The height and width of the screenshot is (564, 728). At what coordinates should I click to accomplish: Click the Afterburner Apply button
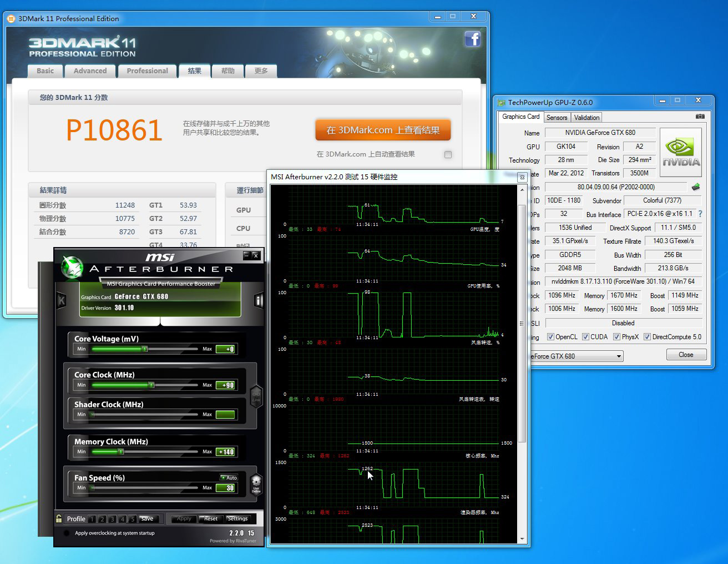coord(184,519)
